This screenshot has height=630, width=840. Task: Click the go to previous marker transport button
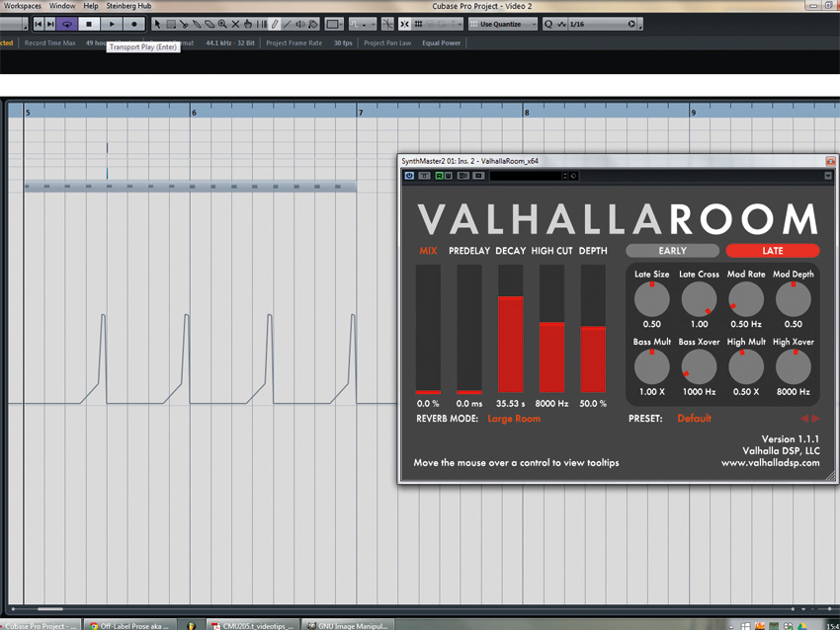coord(38,24)
